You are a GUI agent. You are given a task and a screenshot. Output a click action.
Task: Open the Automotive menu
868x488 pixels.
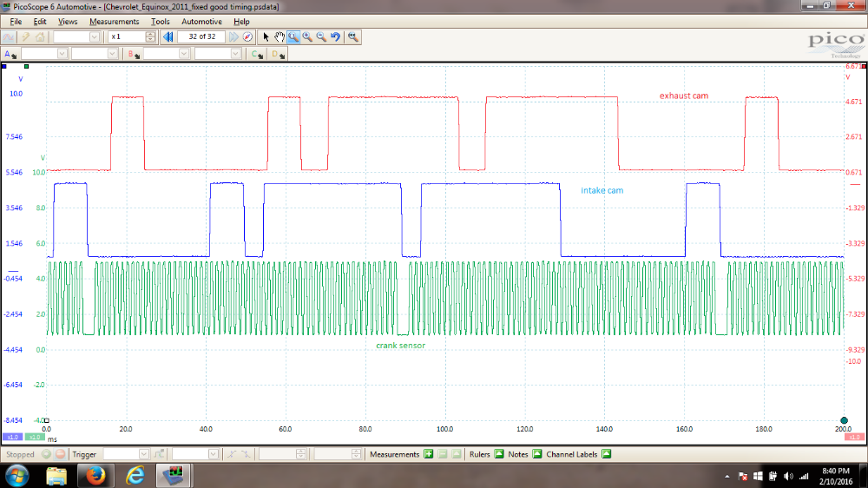tap(201, 21)
